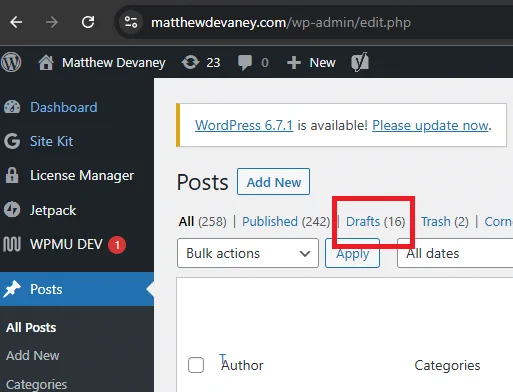
Task: Open WPMU DEV in sidebar
Action: 66,244
